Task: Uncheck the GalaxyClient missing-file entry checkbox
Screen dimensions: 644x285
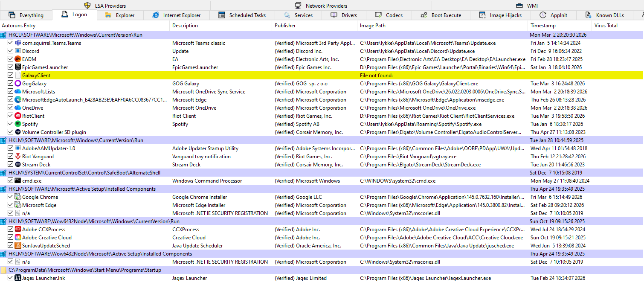Action: [x=11, y=76]
